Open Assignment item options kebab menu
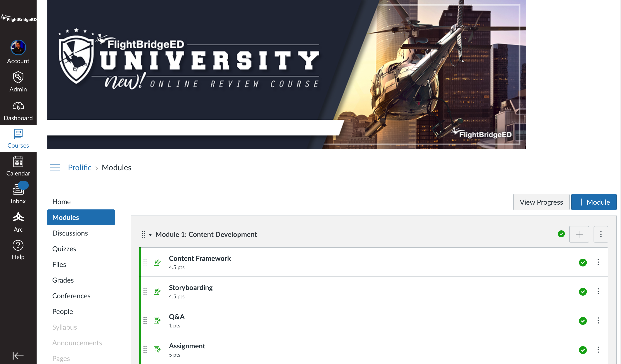This screenshot has height=364, width=621. click(x=598, y=350)
